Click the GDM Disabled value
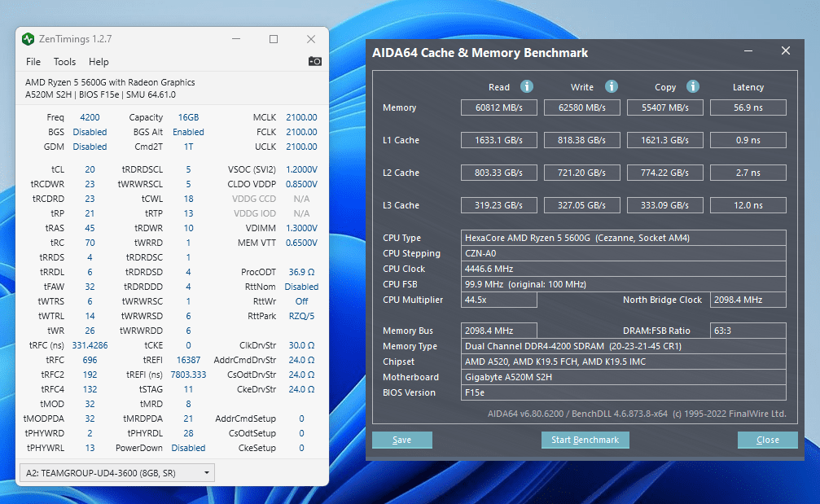This screenshot has height=504, width=820. pos(90,147)
